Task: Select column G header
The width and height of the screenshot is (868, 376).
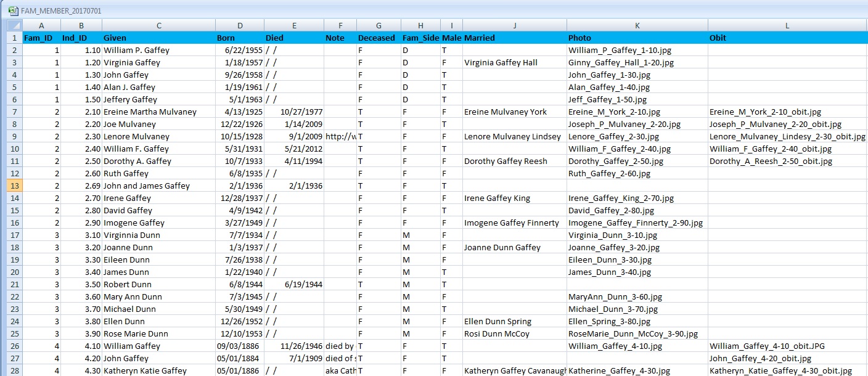Action: click(x=379, y=25)
